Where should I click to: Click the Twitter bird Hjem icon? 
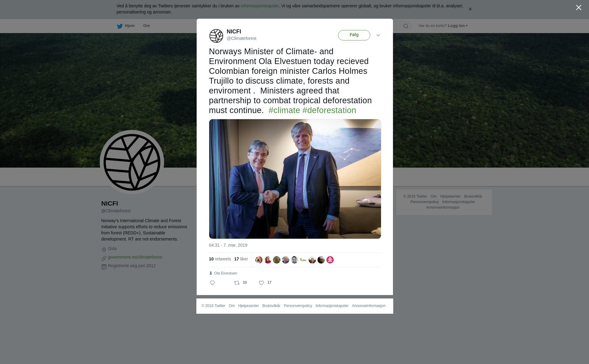click(x=120, y=26)
